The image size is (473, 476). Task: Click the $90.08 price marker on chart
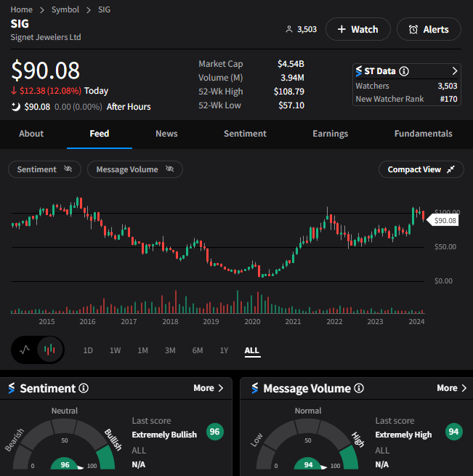442,220
